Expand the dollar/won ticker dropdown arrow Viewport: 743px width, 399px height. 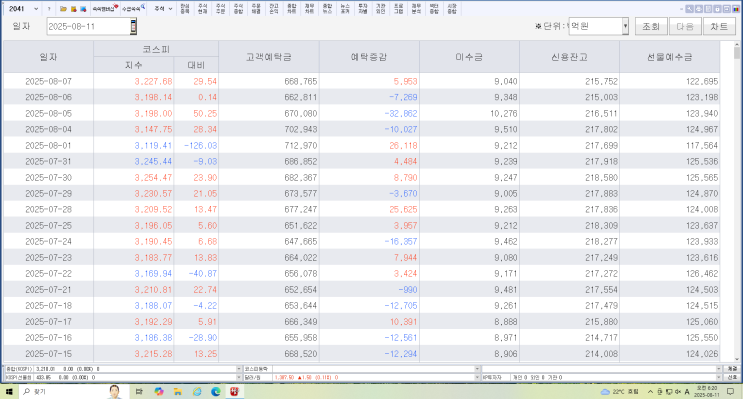pos(477,377)
